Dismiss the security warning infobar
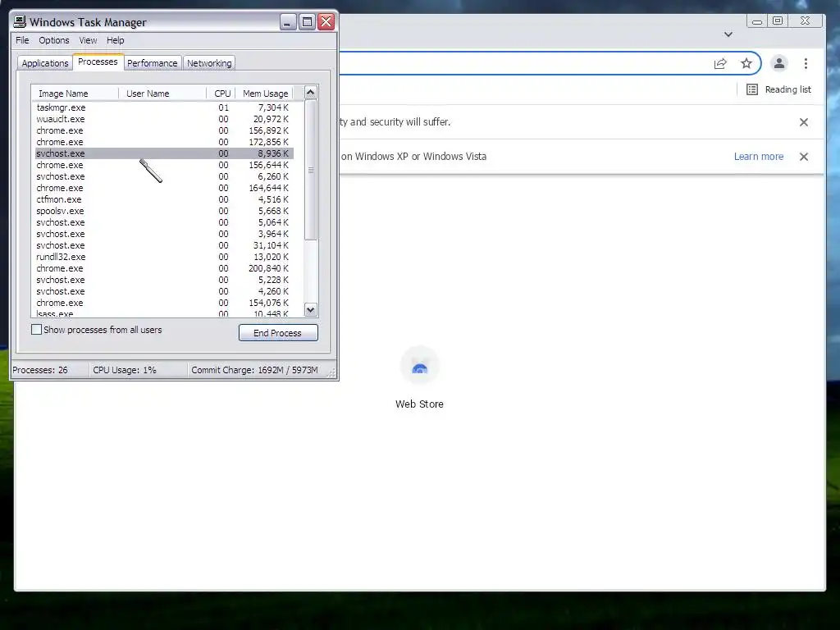The image size is (840, 630). point(804,122)
